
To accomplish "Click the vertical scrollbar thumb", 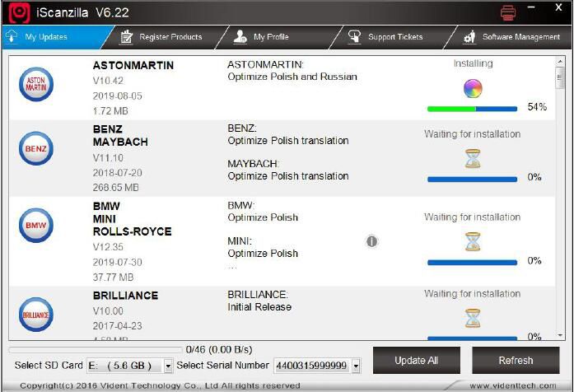I will [559, 77].
